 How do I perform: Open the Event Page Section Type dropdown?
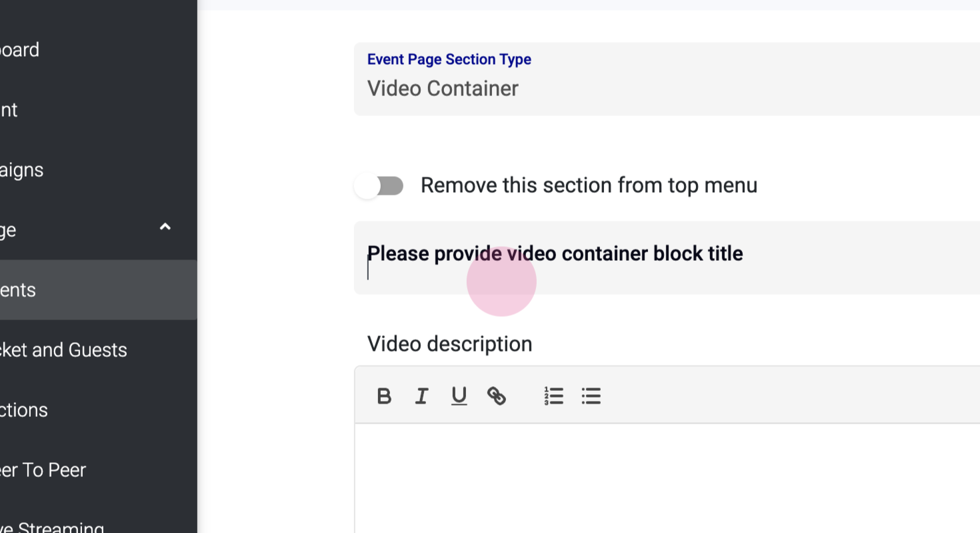pyautogui.click(x=667, y=79)
